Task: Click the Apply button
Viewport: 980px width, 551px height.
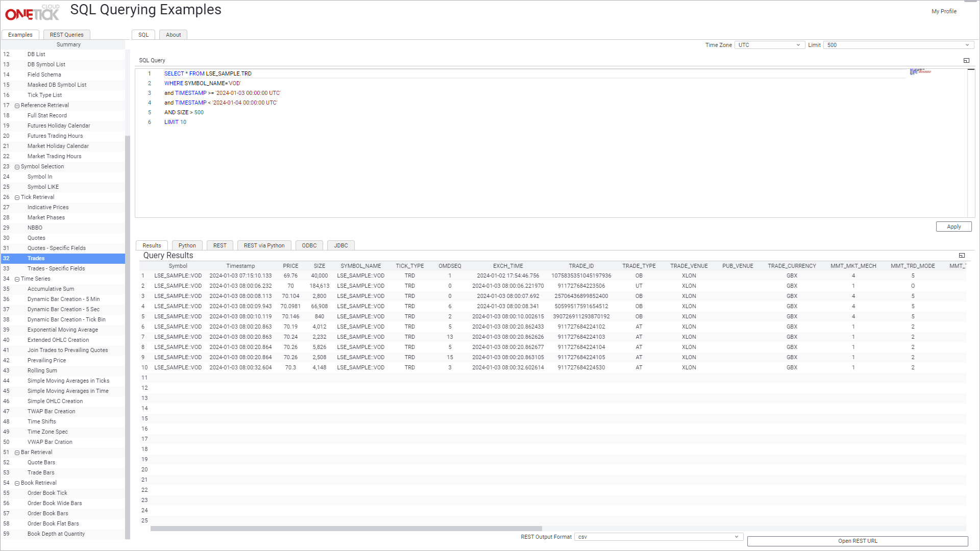Action: click(x=953, y=227)
